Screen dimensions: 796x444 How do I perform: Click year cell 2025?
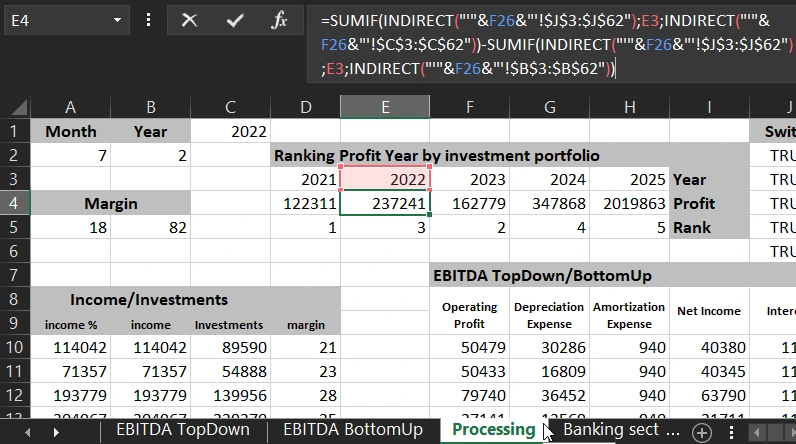pos(629,180)
